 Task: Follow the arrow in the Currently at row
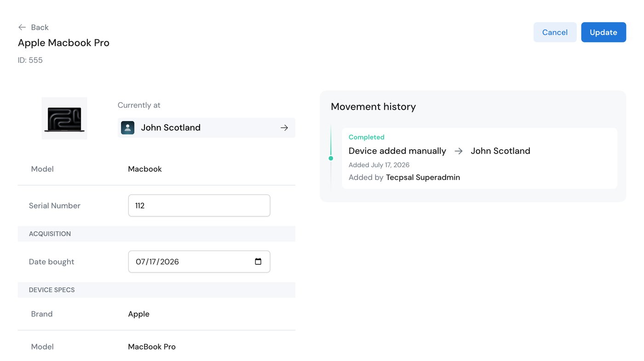[284, 128]
